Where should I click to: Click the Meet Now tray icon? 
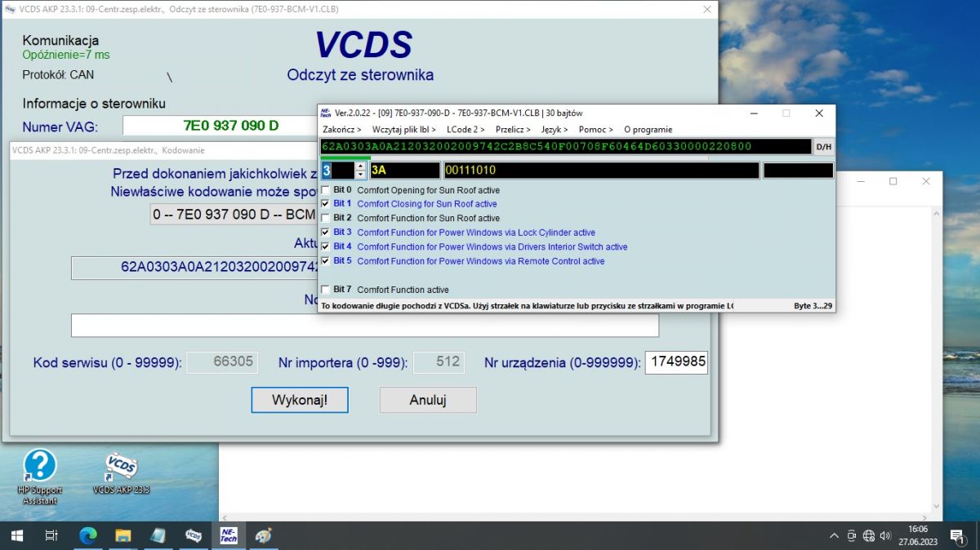[x=852, y=536]
